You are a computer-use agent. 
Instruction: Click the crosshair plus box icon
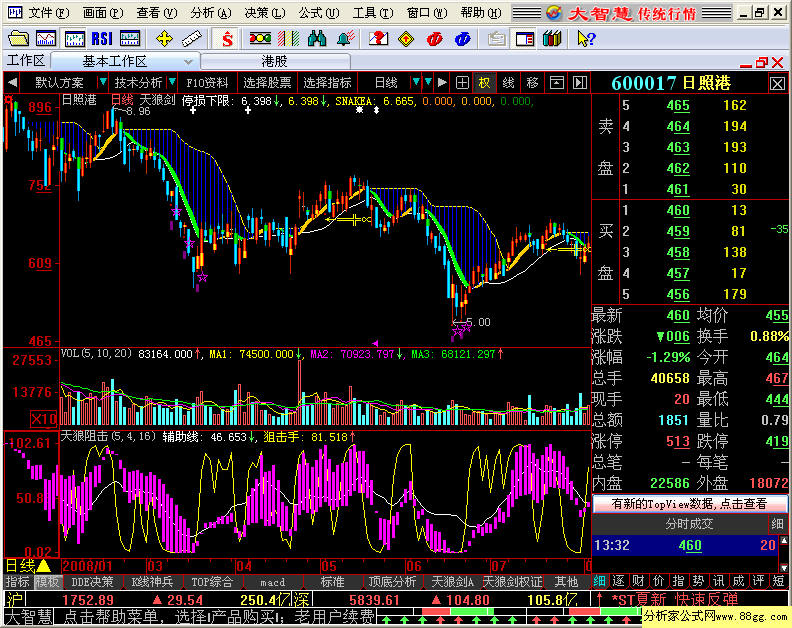point(462,82)
